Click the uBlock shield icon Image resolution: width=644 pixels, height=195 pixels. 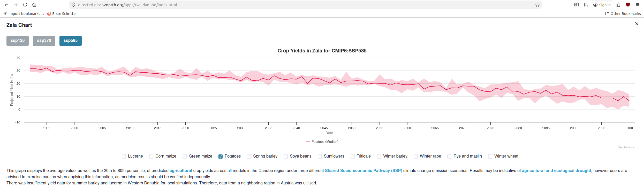point(628,5)
